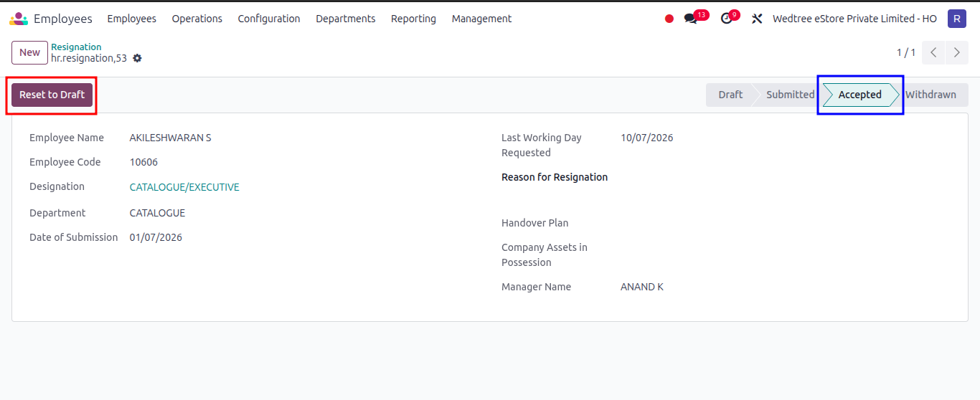This screenshot has height=400, width=980.
Task: Go to next record with right arrow
Action: point(957,52)
